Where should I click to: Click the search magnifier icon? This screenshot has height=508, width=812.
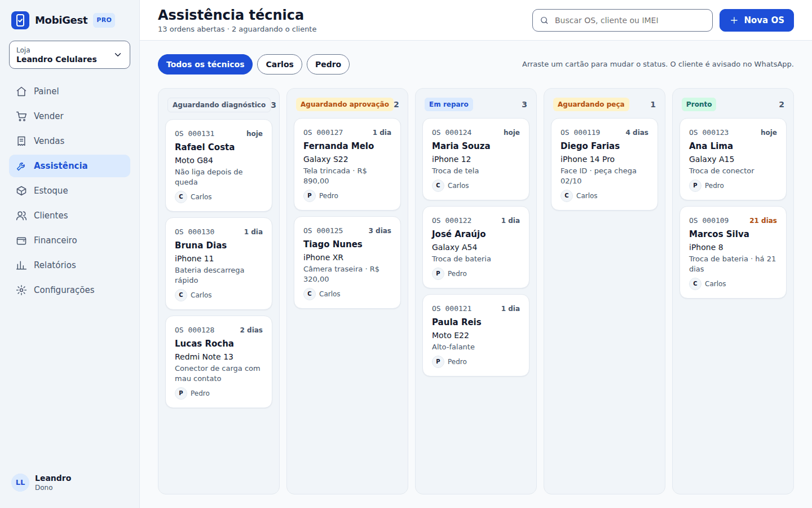[x=545, y=20]
